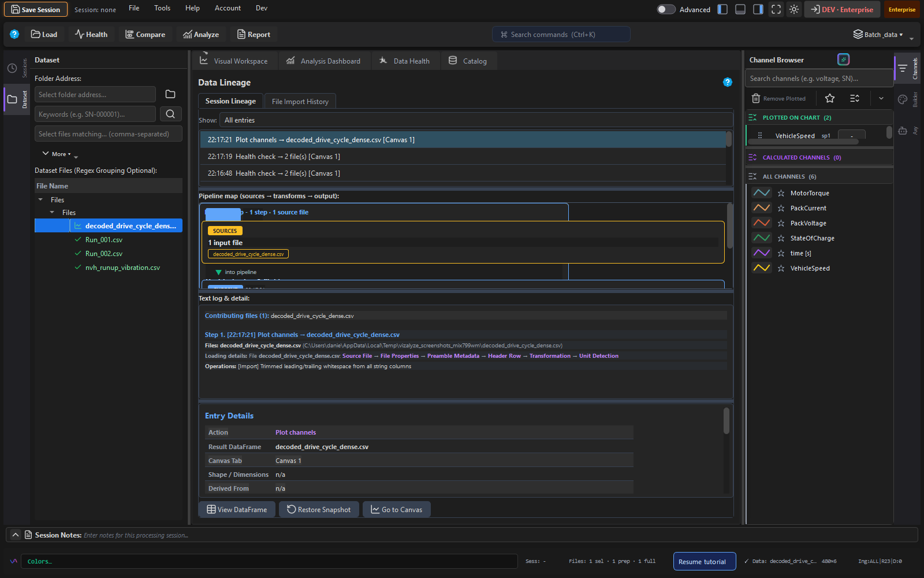Open the Analyze toolbar item
This screenshot has height=578, width=924.
(x=201, y=34)
